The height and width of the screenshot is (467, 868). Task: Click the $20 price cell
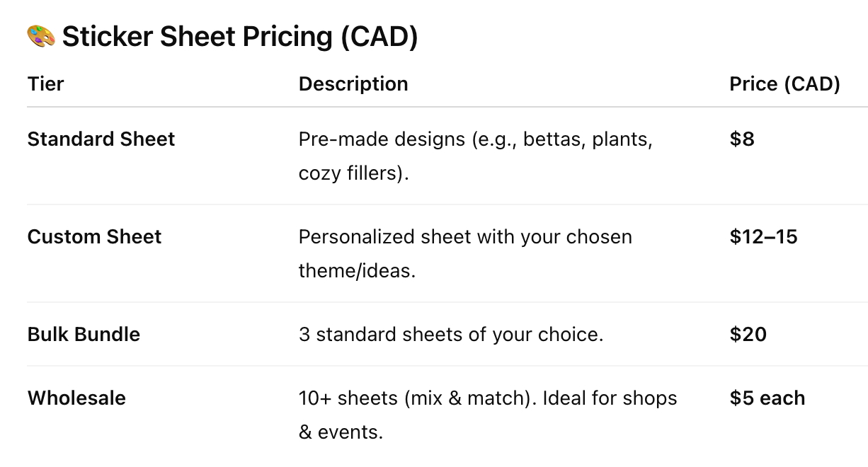748,335
